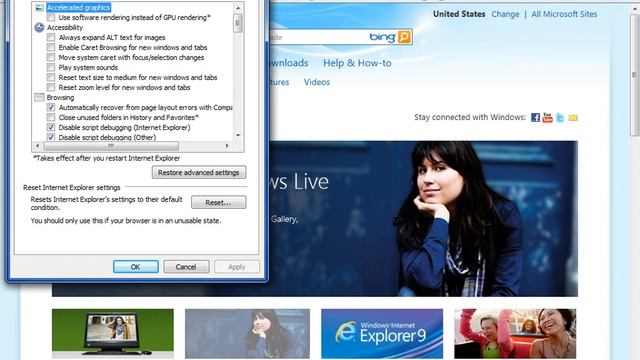Select the Browsing heading text

click(x=60, y=97)
